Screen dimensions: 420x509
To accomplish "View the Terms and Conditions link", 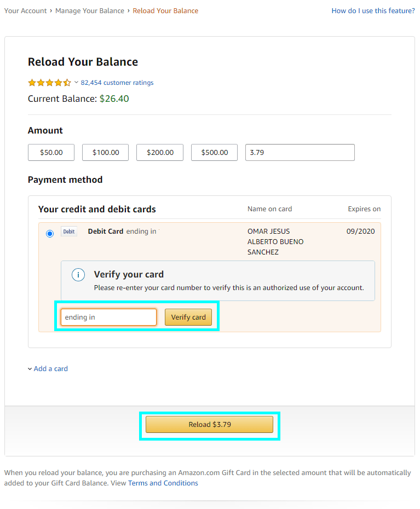I will [163, 483].
